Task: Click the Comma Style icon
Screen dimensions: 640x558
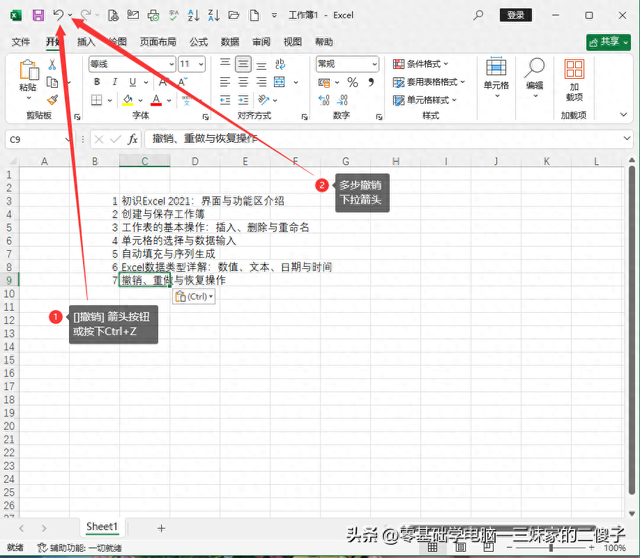Action: point(371,82)
